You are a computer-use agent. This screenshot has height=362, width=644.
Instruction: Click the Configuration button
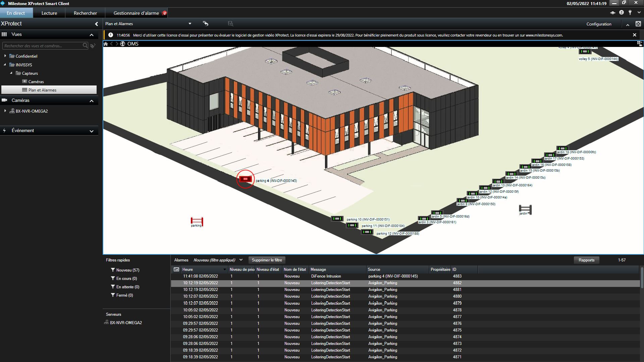point(599,24)
